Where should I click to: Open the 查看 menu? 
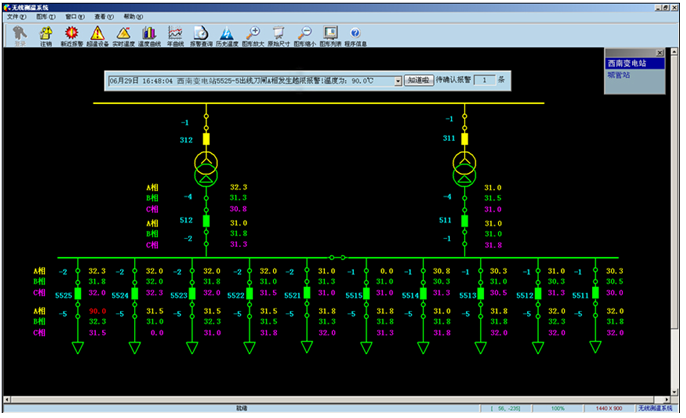(103, 17)
